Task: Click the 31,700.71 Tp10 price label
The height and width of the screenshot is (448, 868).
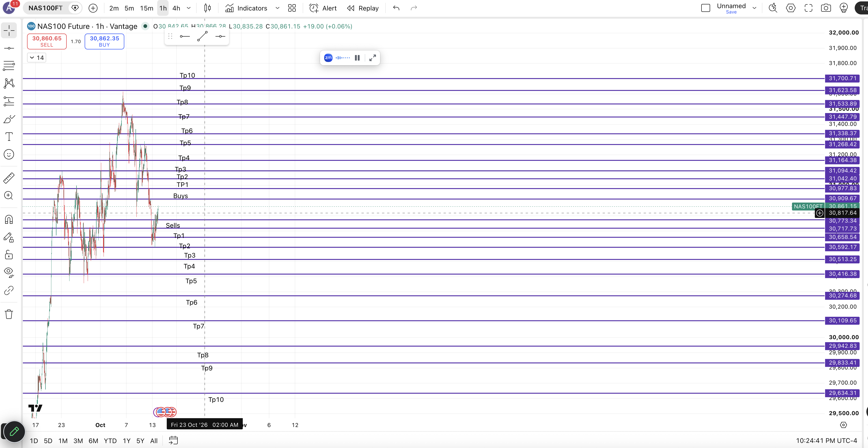Action: (842, 79)
